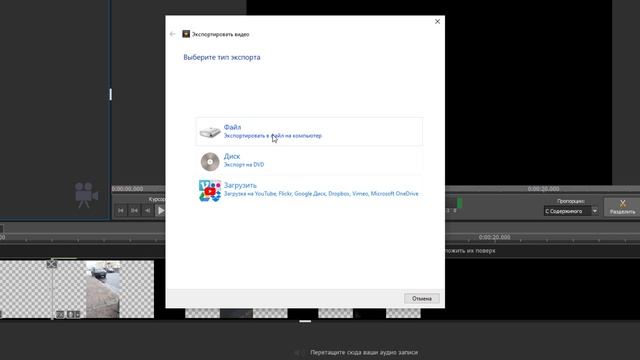Image resolution: width=640 pixels, height=360 pixels.
Task: Choose the Загрузить upload option
Action: tap(309, 190)
